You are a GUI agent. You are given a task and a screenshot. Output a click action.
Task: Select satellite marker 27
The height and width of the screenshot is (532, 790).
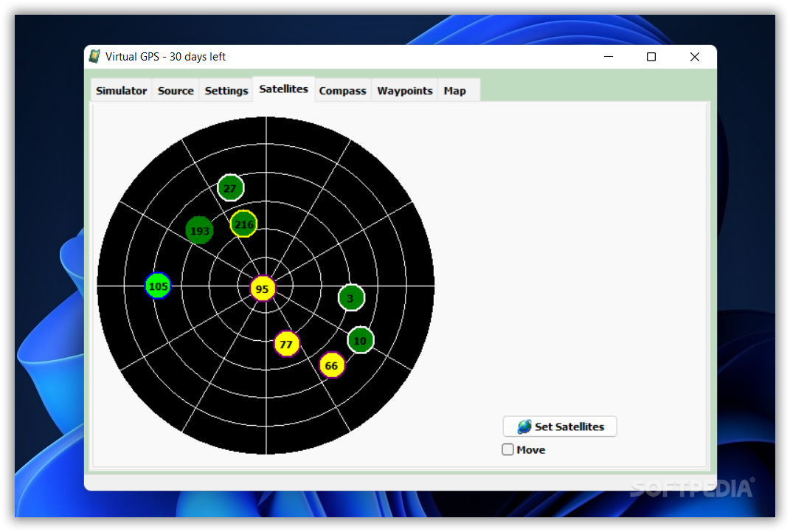(230, 188)
